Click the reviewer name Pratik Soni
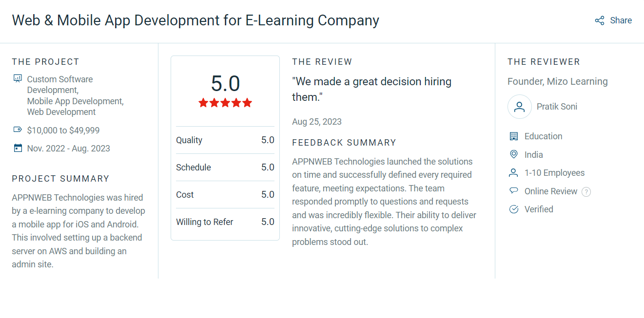644x318 pixels. point(557,107)
